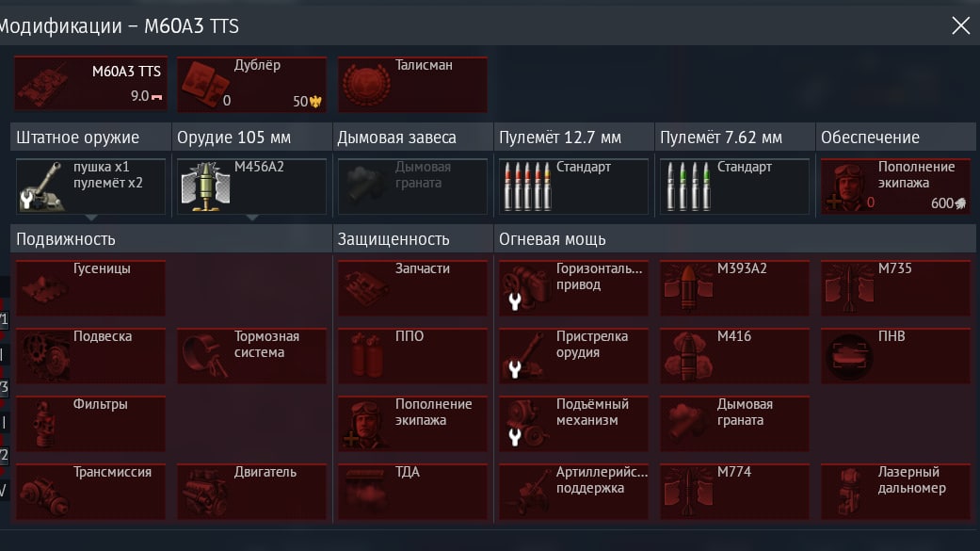Select the Стандарт belt for 12.7 mm machine gun
Viewport: 980px width, 551px height.
573,186
